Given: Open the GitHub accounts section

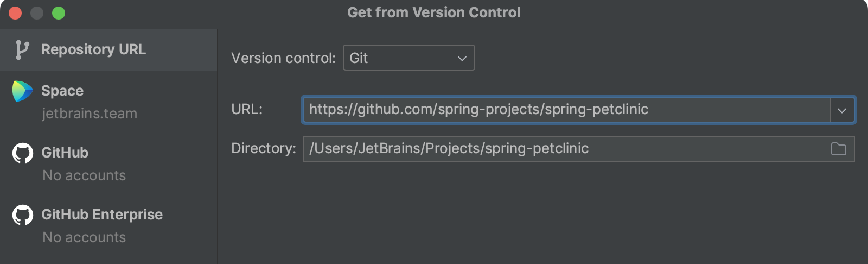Looking at the screenshot, I should [108, 164].
